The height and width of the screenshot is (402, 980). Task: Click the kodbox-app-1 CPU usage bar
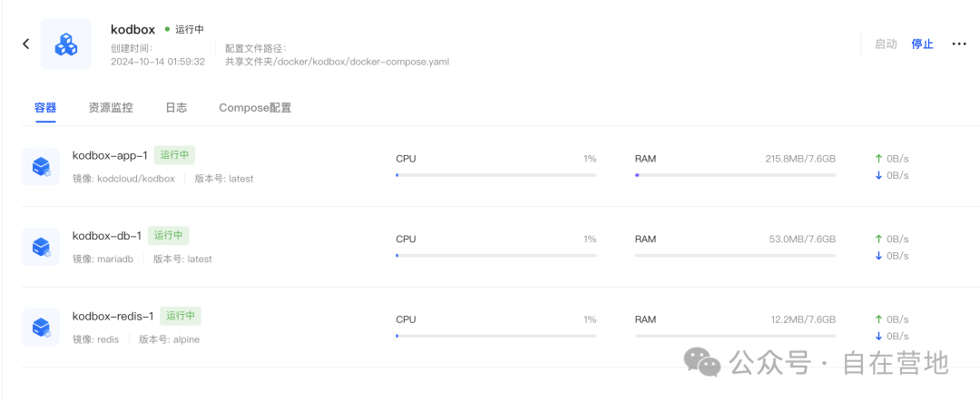point(495,174)
